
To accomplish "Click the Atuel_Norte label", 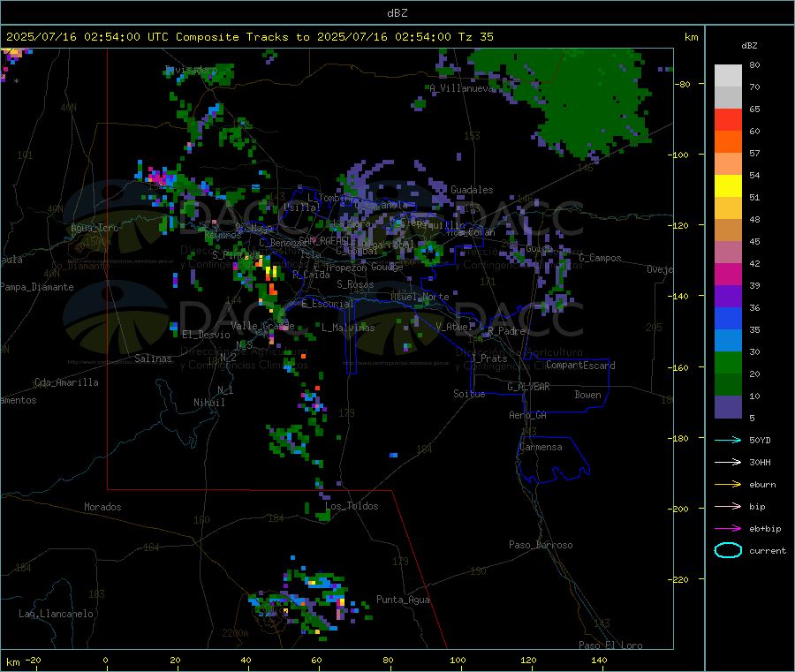I will (x=420, y=297).
